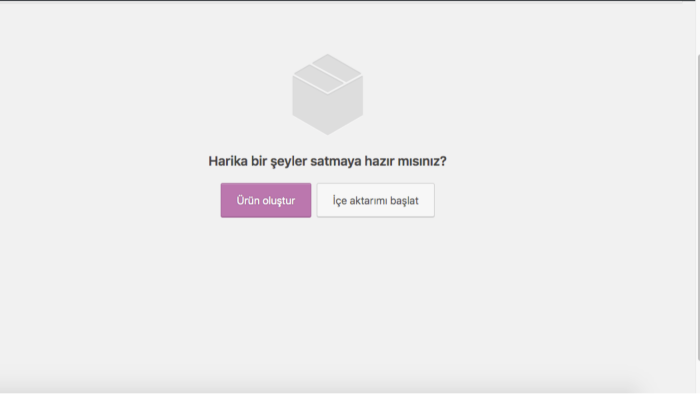Click the vertical scrollbar on the right
This screenshot has height=394, width=700.
tap(698, 207)
